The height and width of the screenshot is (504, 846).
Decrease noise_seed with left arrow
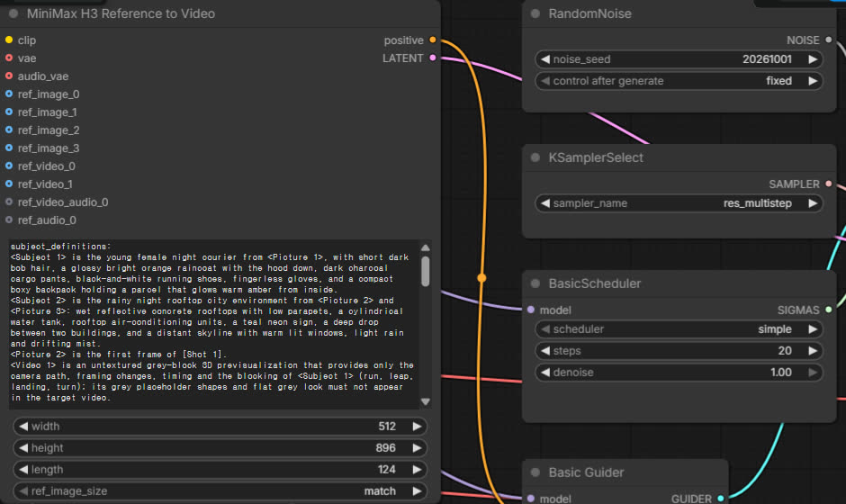(544, 59)
